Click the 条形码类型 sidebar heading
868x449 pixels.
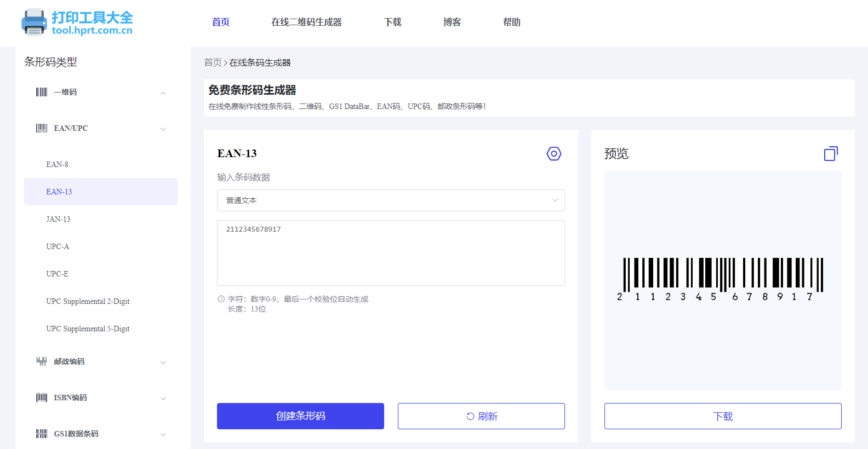tap(50, 62)
